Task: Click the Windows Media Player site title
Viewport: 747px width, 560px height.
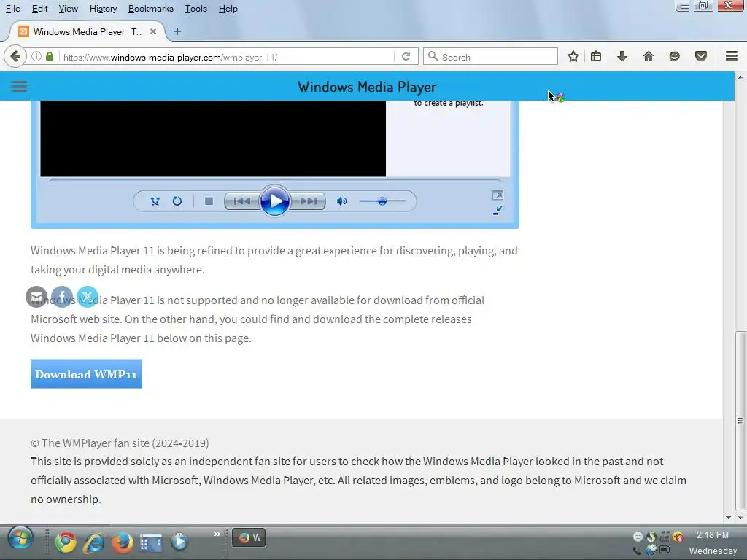Action: (x=367, y=87)
